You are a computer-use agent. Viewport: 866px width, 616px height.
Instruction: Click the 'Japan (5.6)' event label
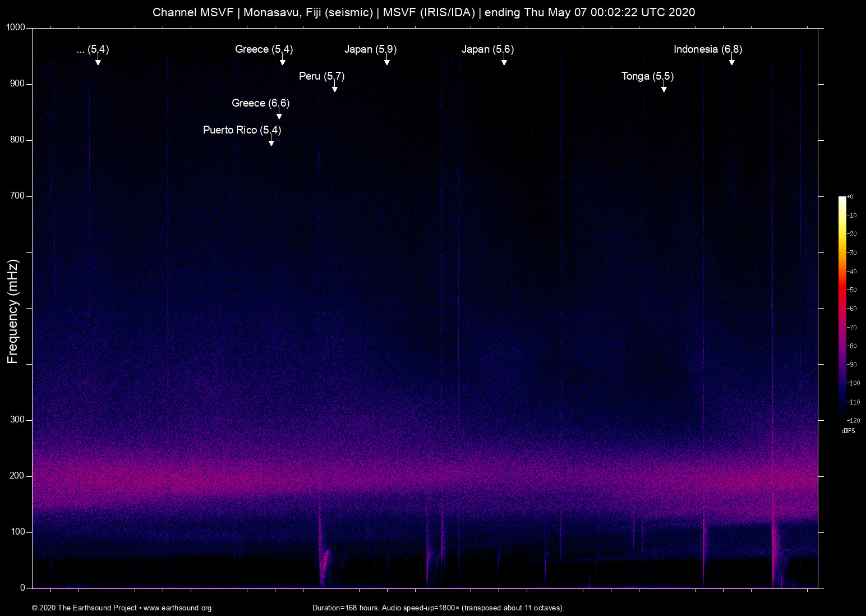[487, 49]
